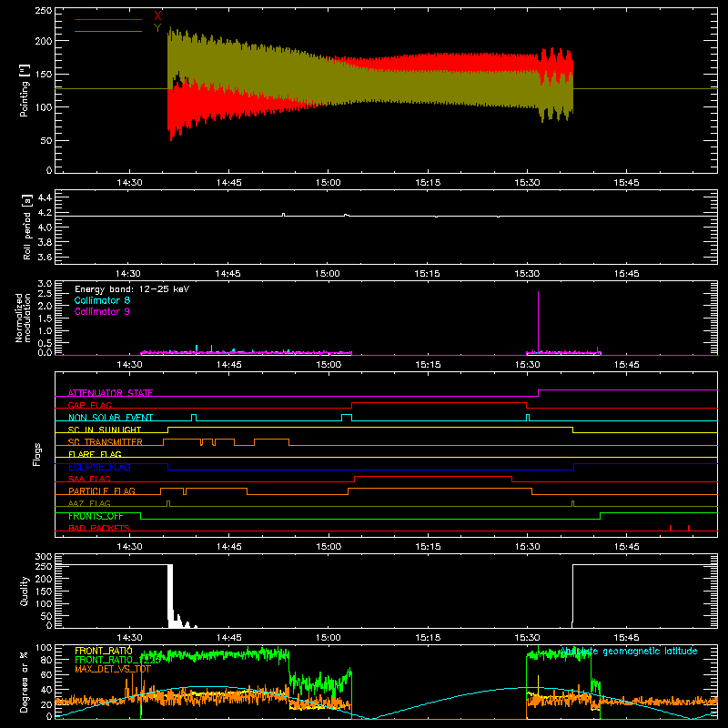This screenshot has height=728, width=728.
Task: Click the green FRONT_RATIO_1225 legend text
Action: pos(118,660)
